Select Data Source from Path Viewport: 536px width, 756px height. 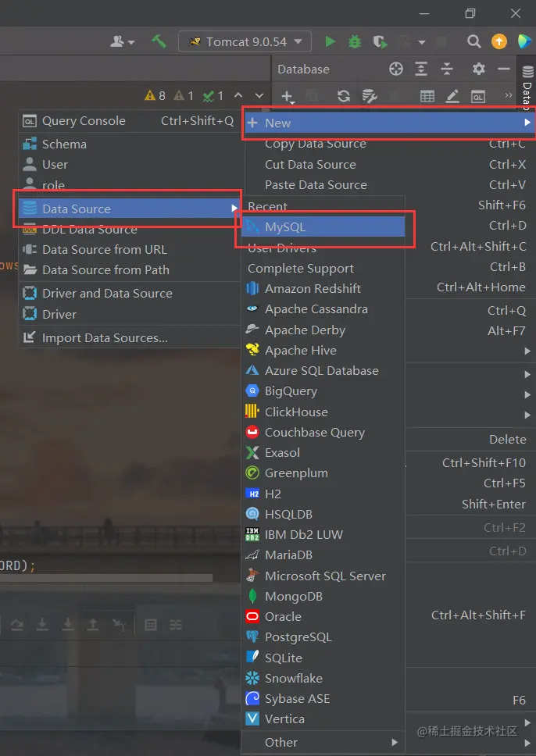coord(128,270)
